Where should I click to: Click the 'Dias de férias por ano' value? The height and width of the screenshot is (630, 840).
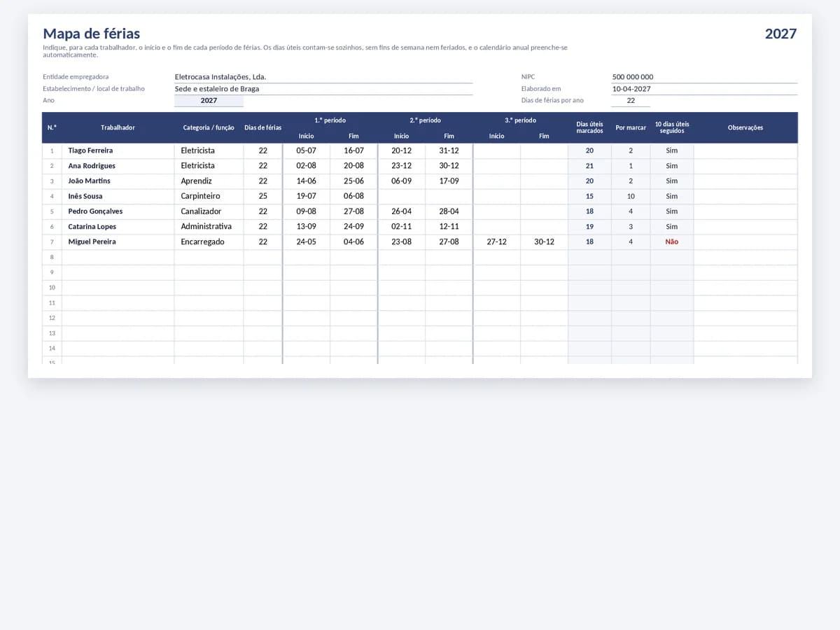pyautogui.click(x=631, y=101)
